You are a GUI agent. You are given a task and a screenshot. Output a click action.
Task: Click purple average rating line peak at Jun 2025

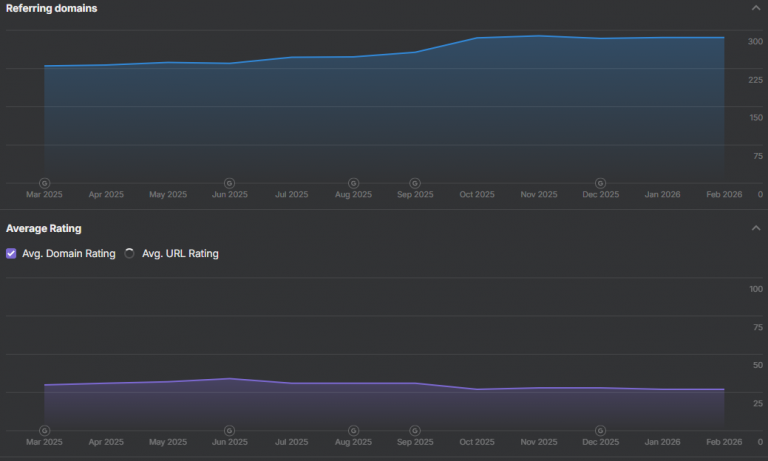pos(229,378)
